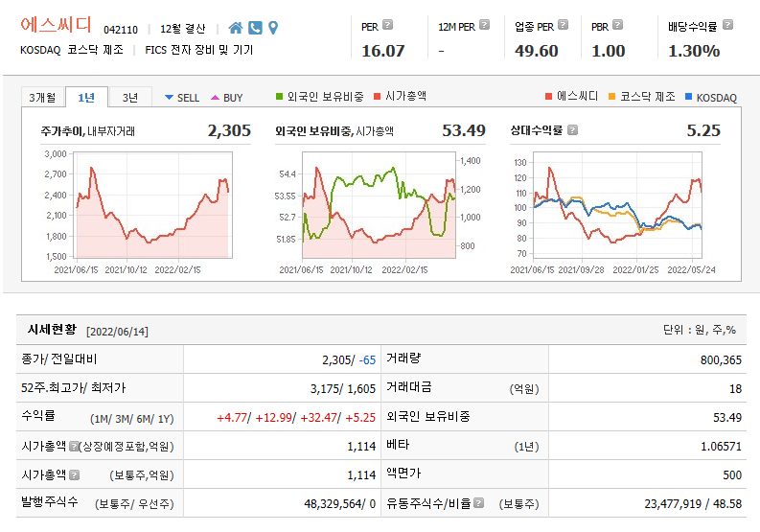The height and width of the screenshot is (532, 760).
Task: Click the 외국인 보유비중 chart
Action: click(x=379, y=205)
